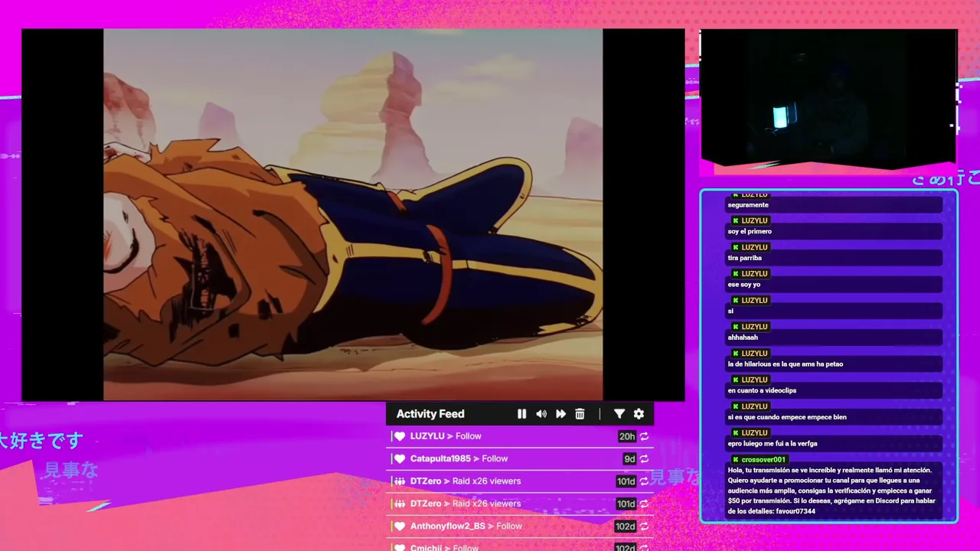980x551 pixels.
Task: Click chat message 'ahhahaah'
Action: point(743,337)
